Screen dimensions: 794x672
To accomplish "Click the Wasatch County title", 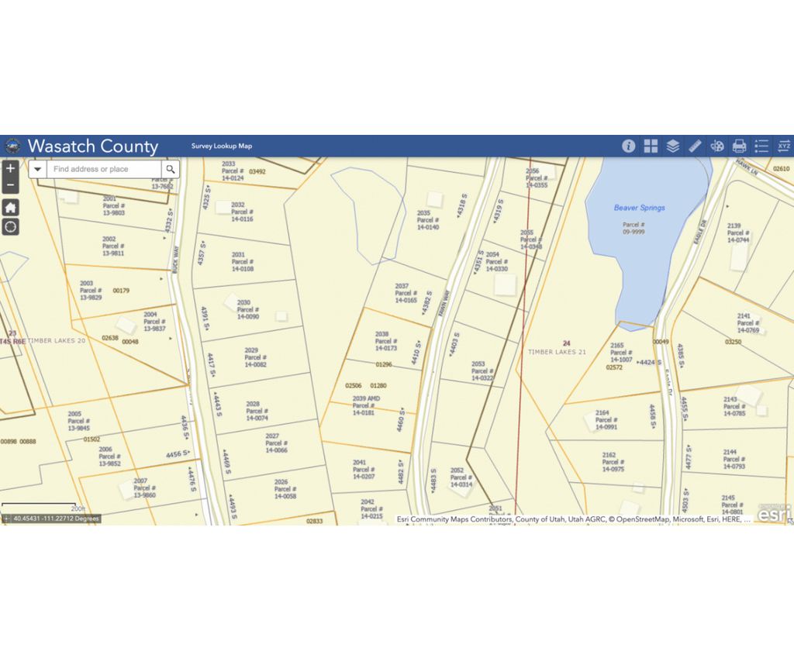I will (x=93, y=146).
